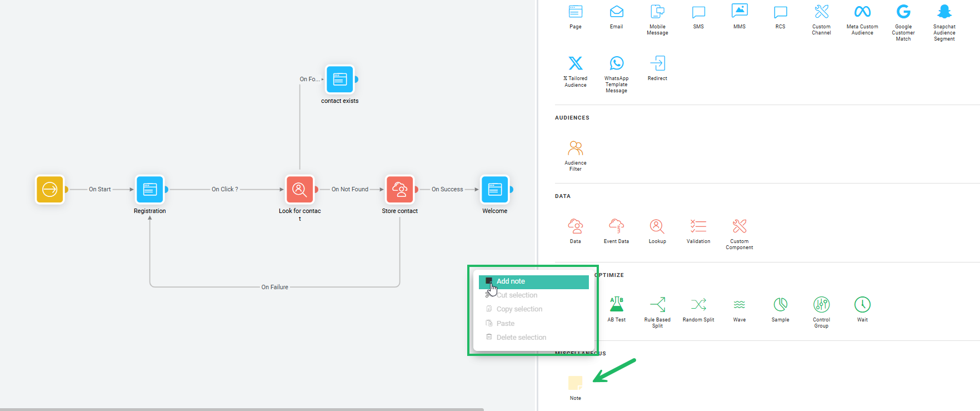Click Delete selection in context menu
Image resolution: width=980 pixels, height=411 pixels.
tap(521, 338)
